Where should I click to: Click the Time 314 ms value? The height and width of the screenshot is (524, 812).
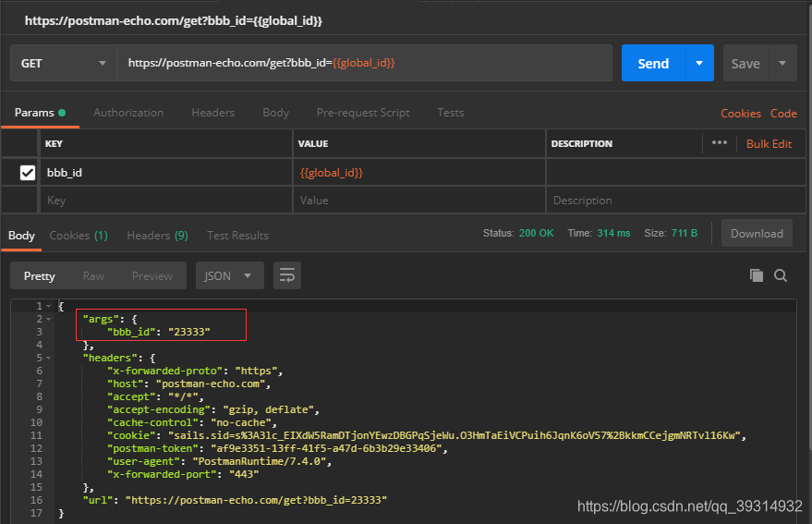tap(613, 233)
